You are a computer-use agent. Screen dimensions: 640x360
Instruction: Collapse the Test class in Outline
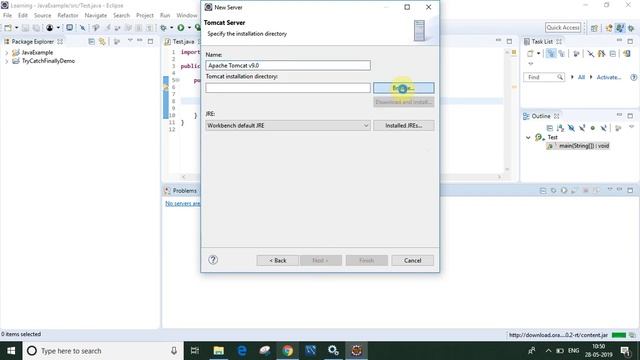(528, 138)
